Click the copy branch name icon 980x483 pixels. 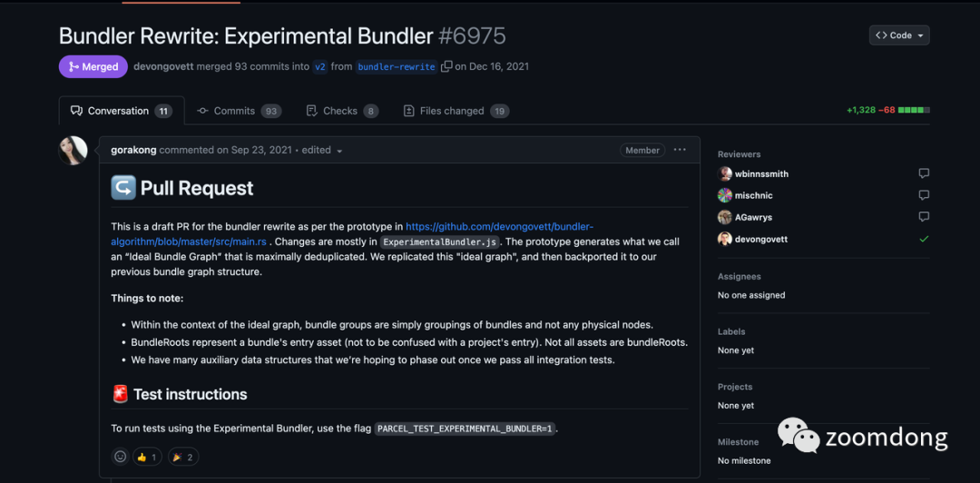[446, 66]
